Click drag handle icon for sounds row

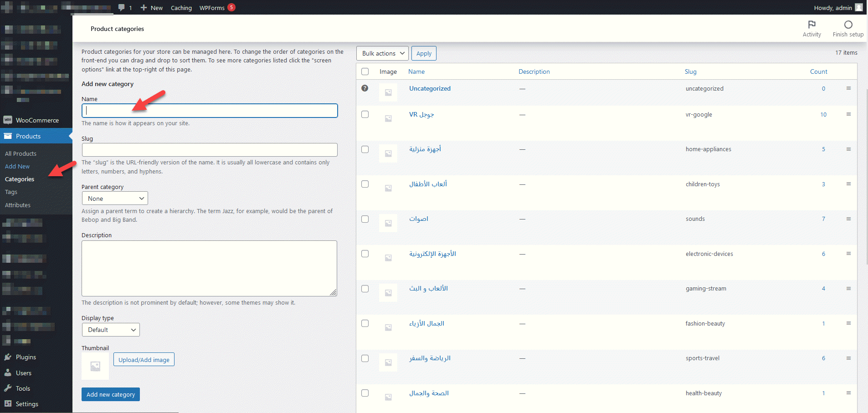[x=848, y=219]
